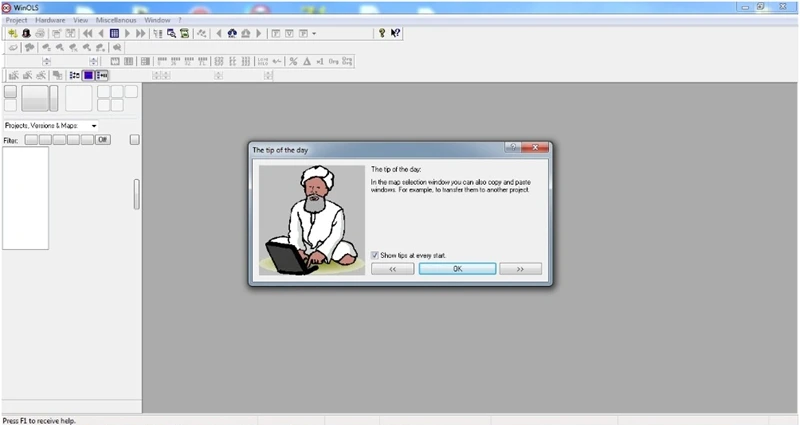This screenshot has width=800, height=425.
Task: Click the printer icon
Action: click(40, 33)
